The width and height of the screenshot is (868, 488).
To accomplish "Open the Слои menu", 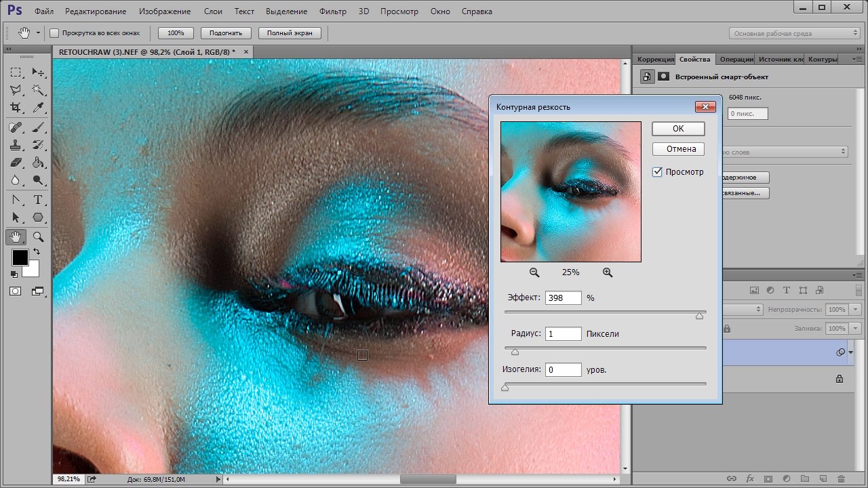I will pyautogui.click(x=213, y=12).
